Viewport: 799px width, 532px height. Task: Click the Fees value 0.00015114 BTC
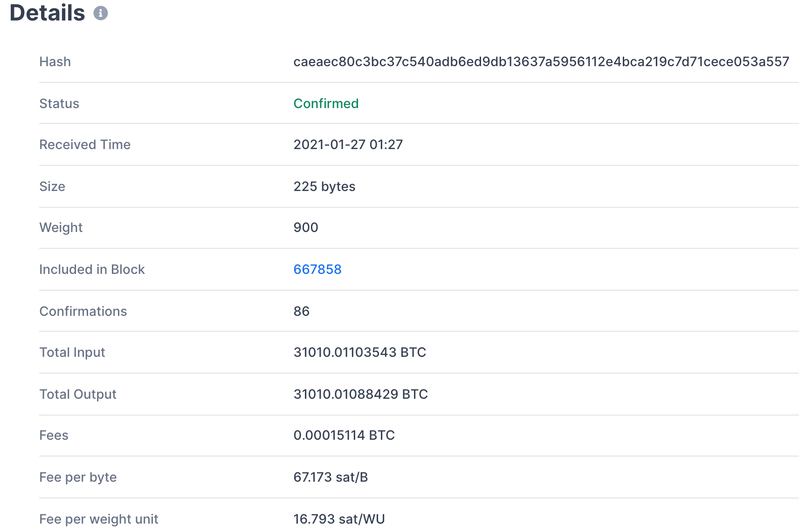[344, 435]
